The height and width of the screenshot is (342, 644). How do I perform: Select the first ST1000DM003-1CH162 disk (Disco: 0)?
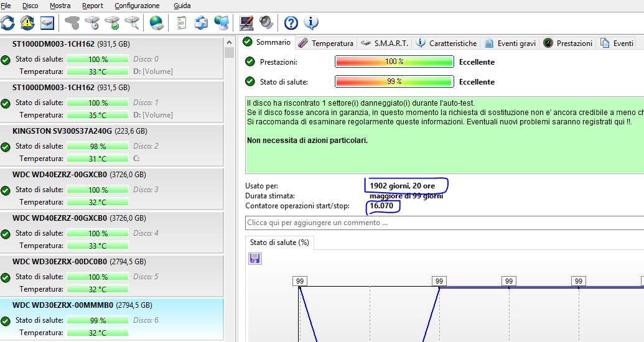tap(112, 58)
